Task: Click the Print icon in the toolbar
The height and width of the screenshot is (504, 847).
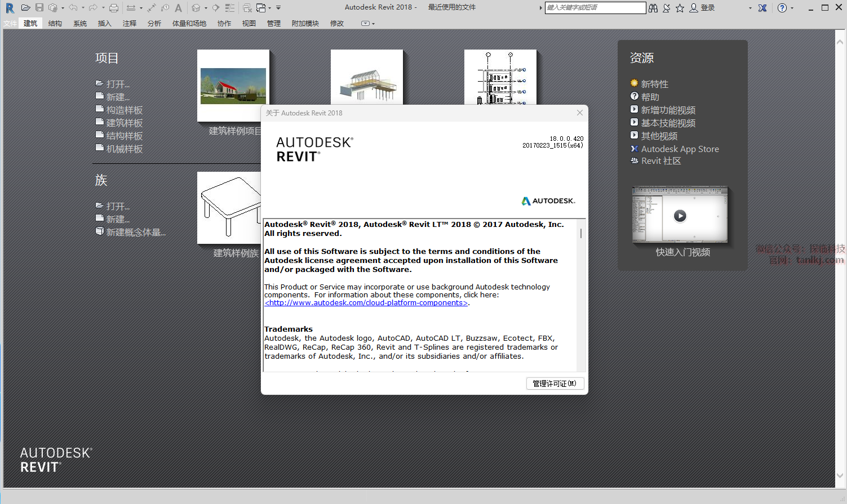Action: (x=114, y=8)
